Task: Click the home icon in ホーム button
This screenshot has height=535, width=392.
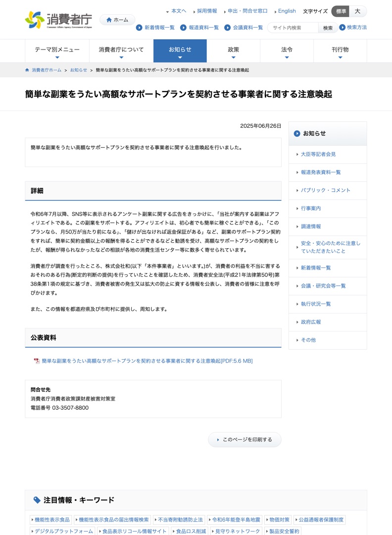Action: (x=109, y=20)
